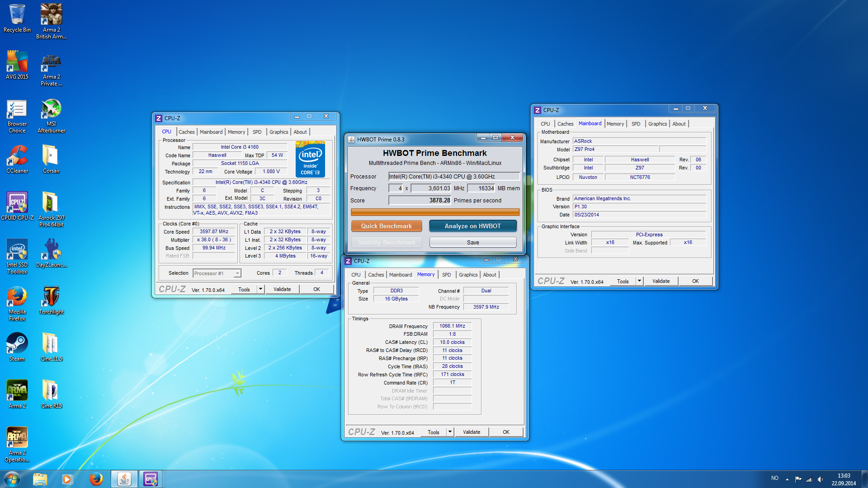Expand Tools dropdown arrow in Memory window
Screen dimensions: 868x488
(450, 432)
